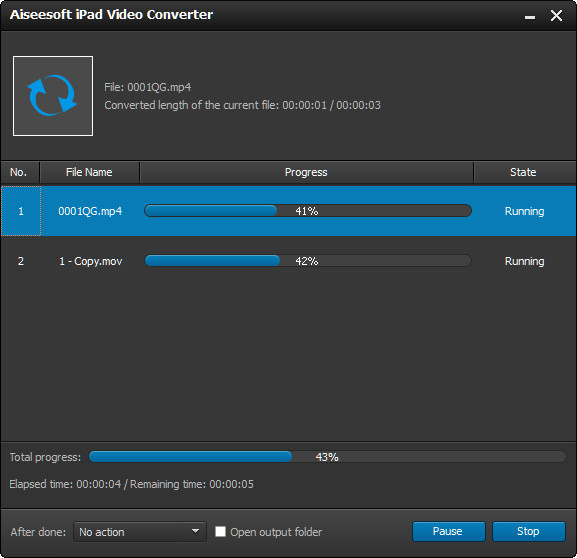Click the elapsed time readout
This screenshot has width=577, height=558.
click(x=131, y=484)
